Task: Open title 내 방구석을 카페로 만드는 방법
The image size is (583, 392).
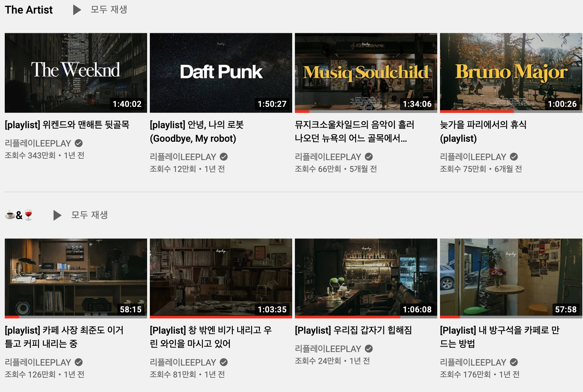Action: (500, 337)
